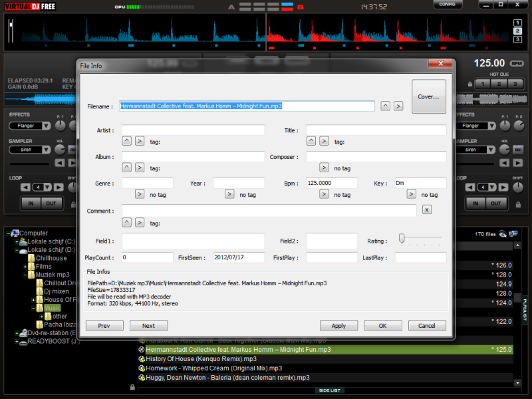532x399 pixels.
Task: Click the > tag button under the Album field
Action: tap(140, 168)
